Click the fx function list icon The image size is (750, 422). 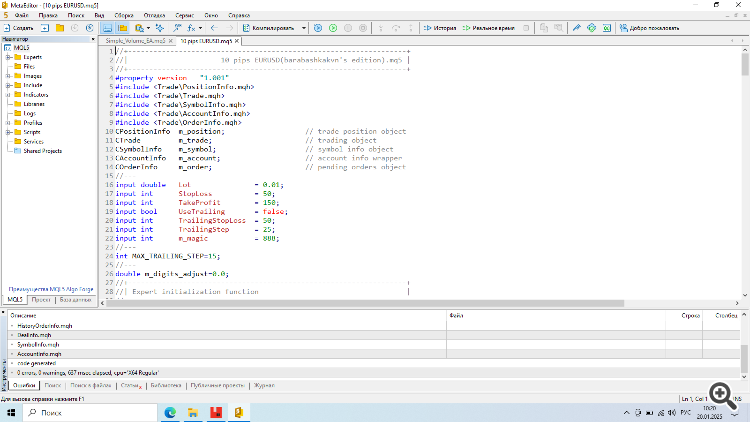[190, 28]
